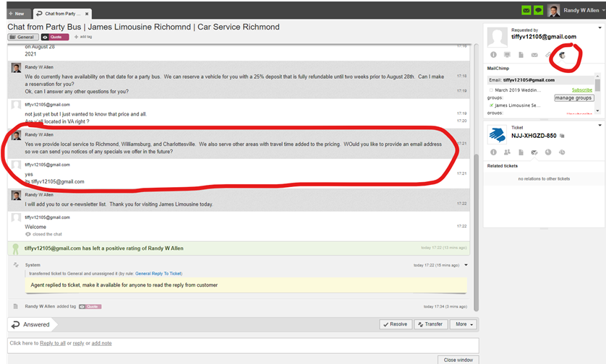
Task: Open requester notes document icon
Action: [521, 55]
